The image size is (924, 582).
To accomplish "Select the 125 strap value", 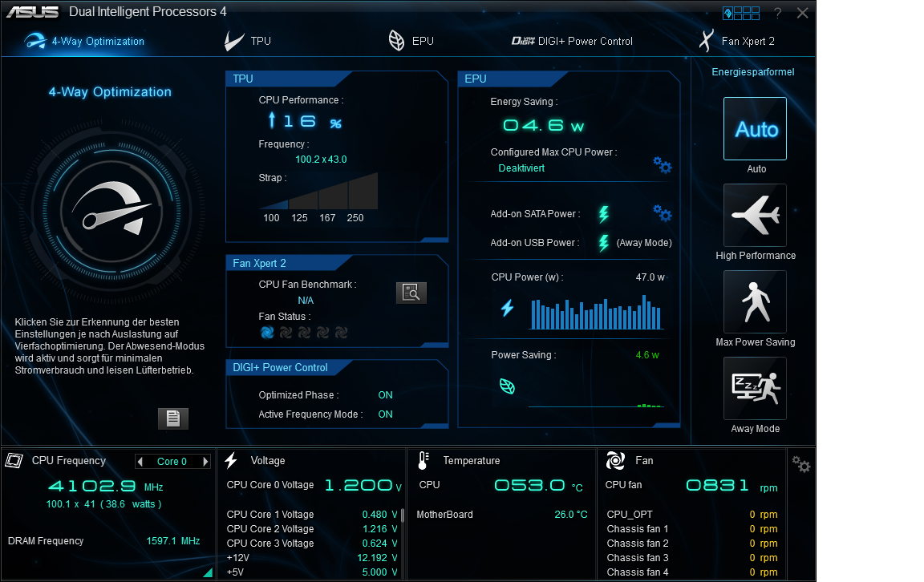I will pos(299,218).
